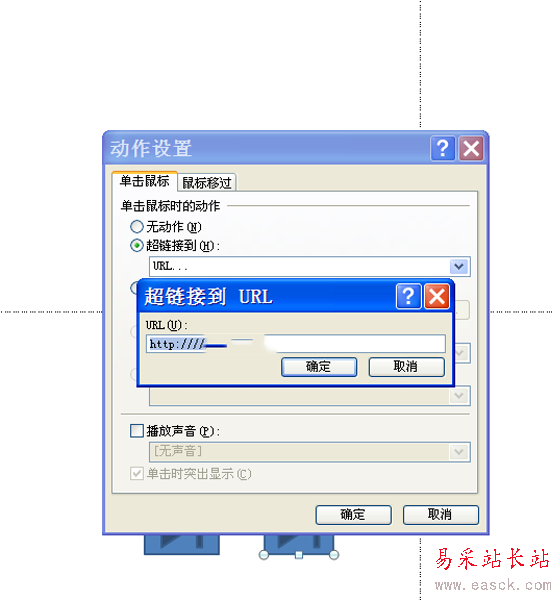552x600 pixels.
Task: Expand dropdown arrow below the URL dialog
Action: click(459, 396)
